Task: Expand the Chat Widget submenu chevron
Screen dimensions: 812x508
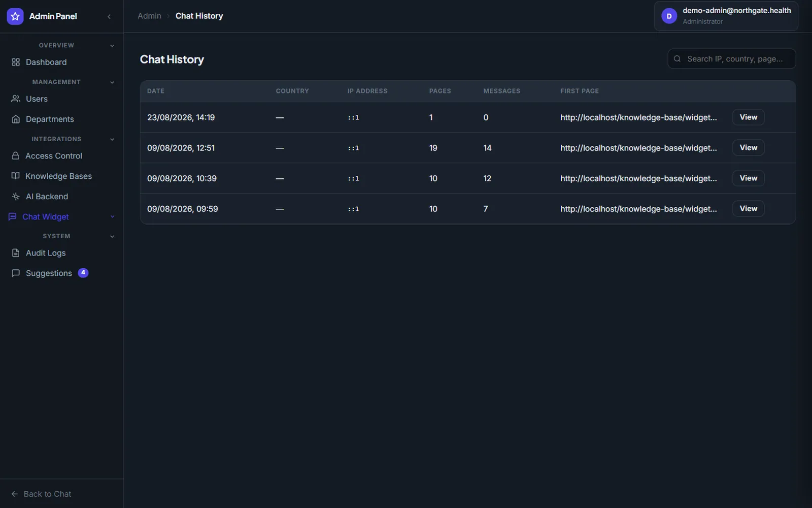Action: click(112, 217)
